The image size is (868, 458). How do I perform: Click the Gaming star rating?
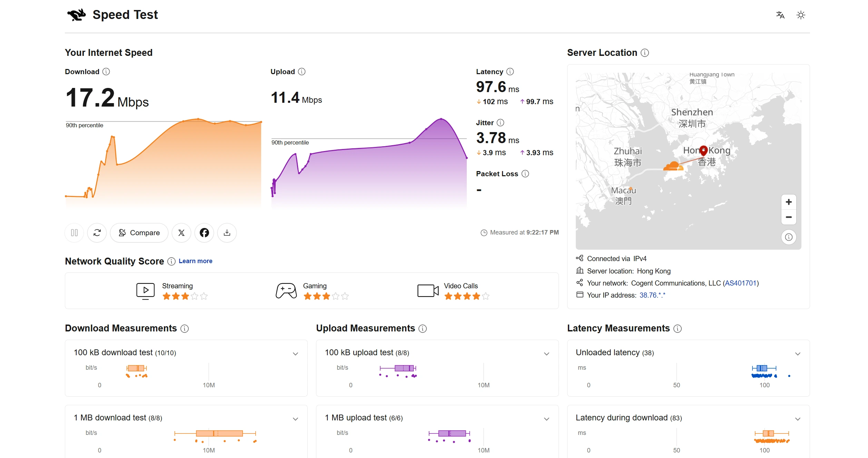point(326,296)
